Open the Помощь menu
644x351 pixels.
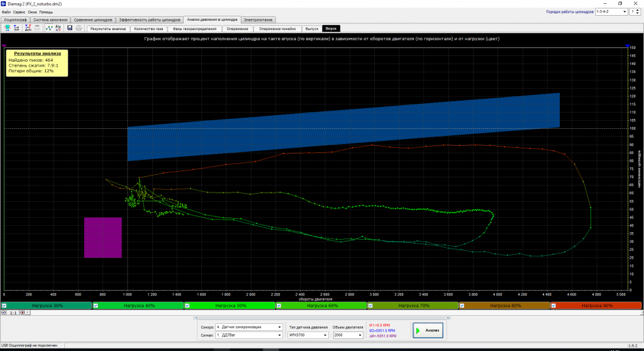46,12
